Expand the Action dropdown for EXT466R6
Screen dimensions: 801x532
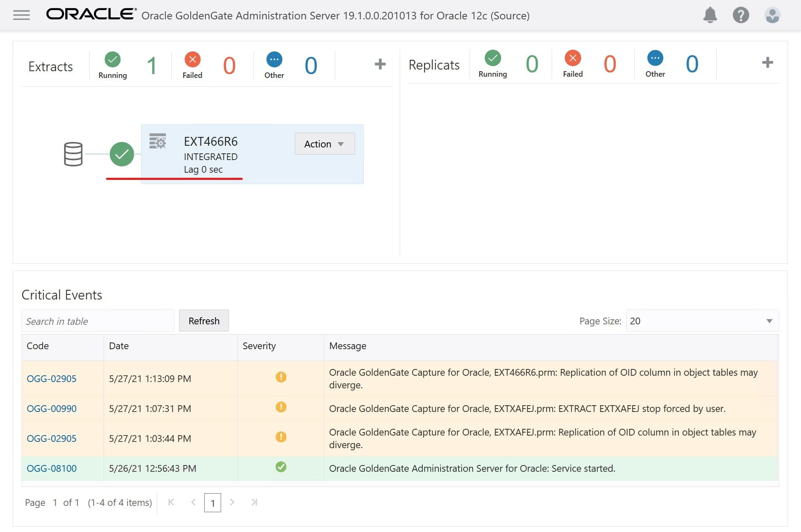324,144
